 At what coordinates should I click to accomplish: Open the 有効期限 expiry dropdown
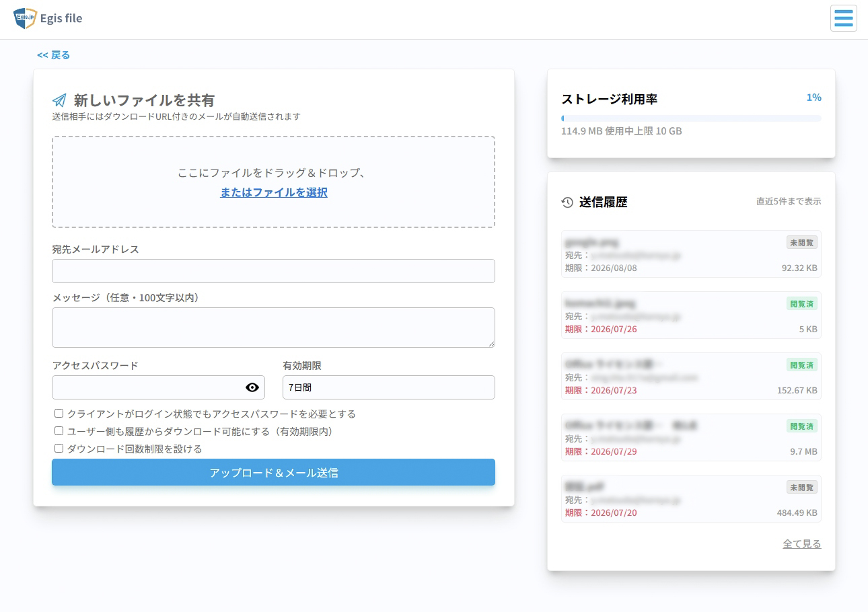click(389, 387)
